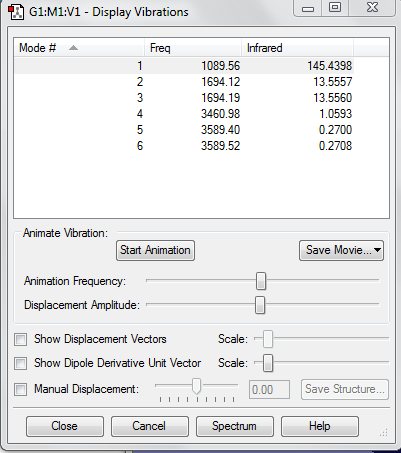Viewport: 401px width, 453px height.
Task: Select mode 6 row at 3589.52
Action: (x=184, y=146)
